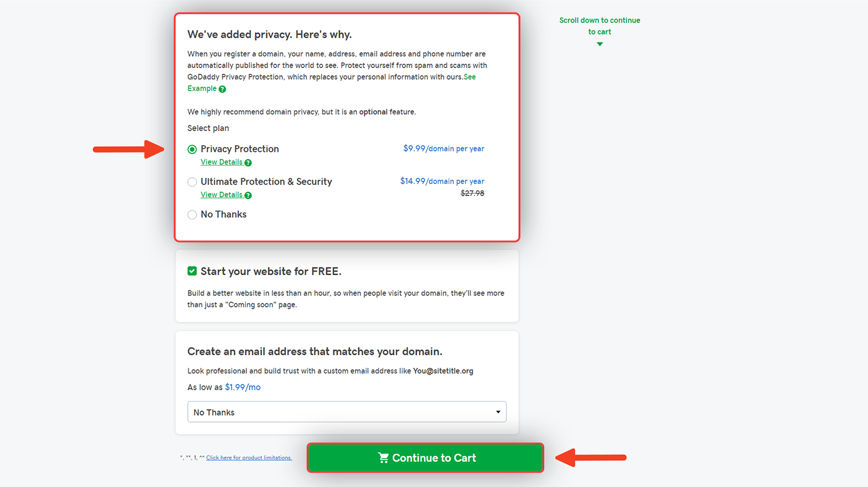Viewport: 868px width, 487px height.
Task: Click the green down arrow under Scroll down
Action: point(600,44)
